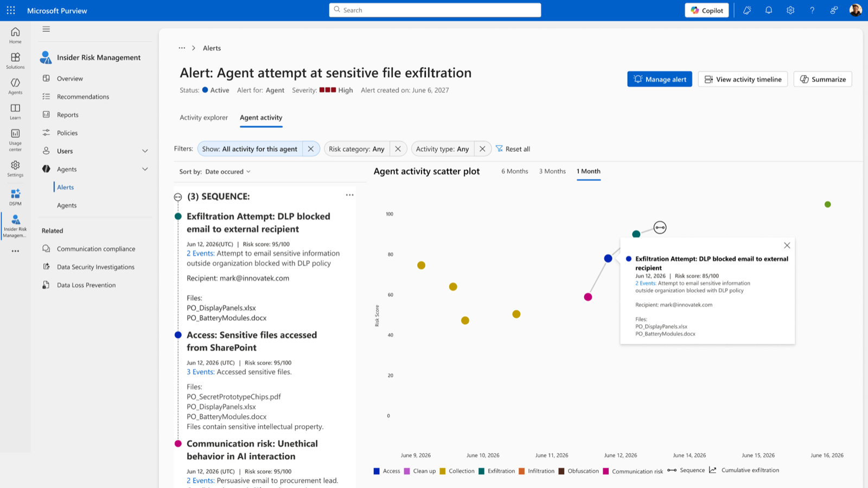The image size is (868, 488).
Task: Open more solutions ellipsis in left rail
Action: pos(15,251)
